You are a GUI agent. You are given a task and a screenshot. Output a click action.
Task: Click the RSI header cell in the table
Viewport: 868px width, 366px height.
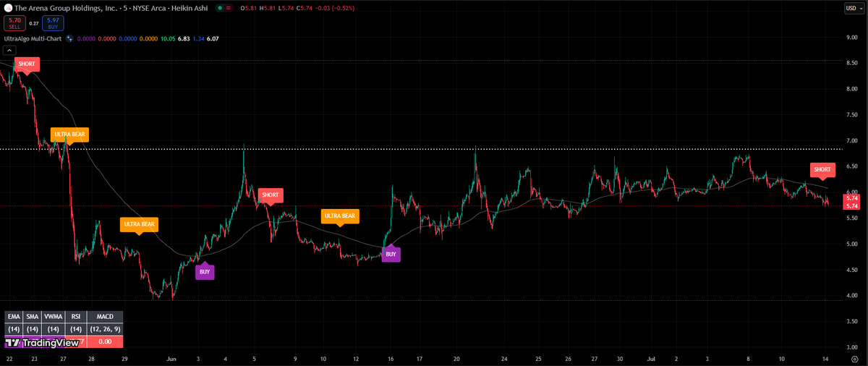[x=75, y=316]
